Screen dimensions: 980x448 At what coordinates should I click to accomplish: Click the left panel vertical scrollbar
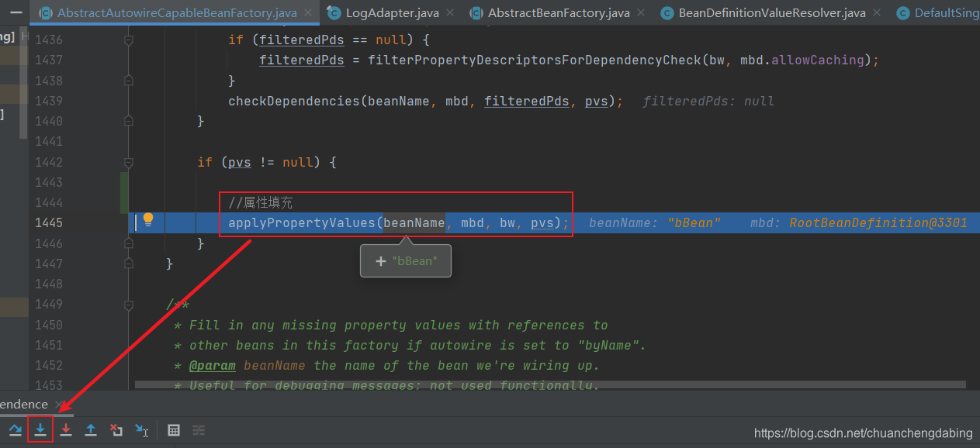click(x=23, y=83)
